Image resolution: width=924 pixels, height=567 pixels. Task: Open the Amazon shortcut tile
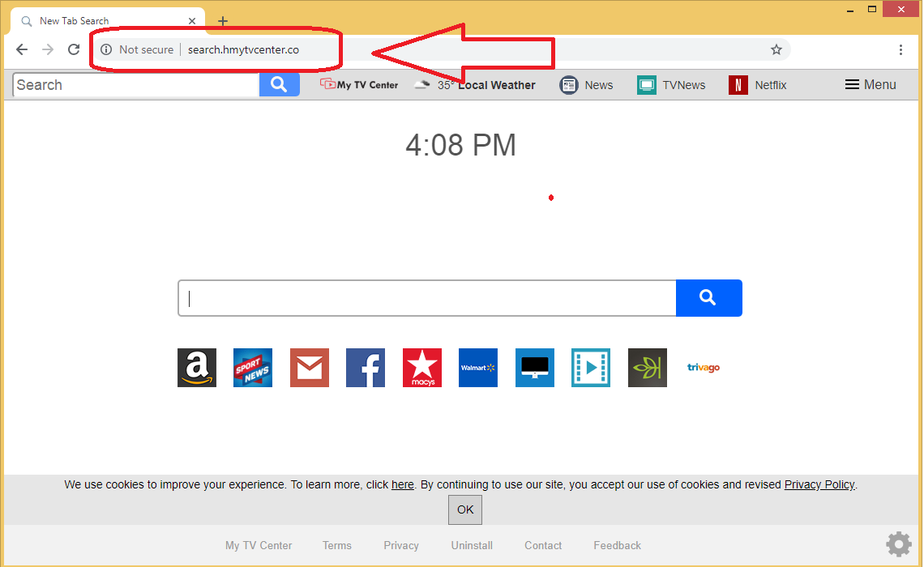197,368
